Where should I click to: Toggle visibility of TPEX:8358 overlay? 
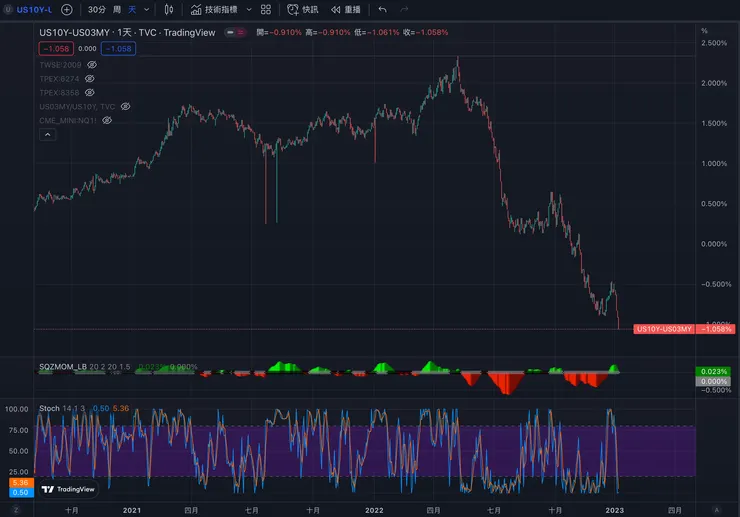90,93
